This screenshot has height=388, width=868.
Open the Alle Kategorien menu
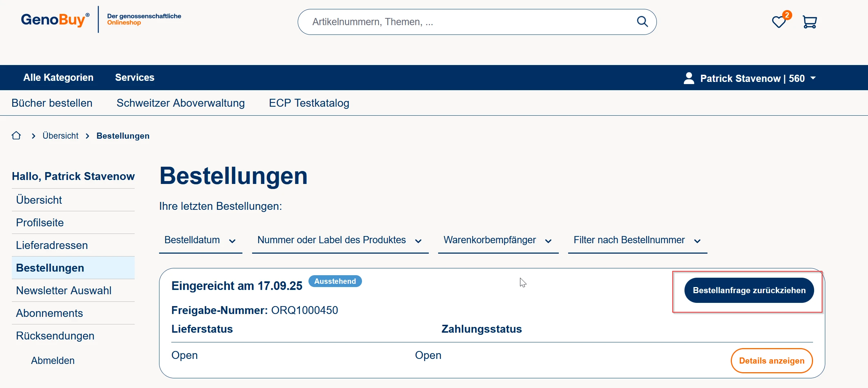[58, 78]
